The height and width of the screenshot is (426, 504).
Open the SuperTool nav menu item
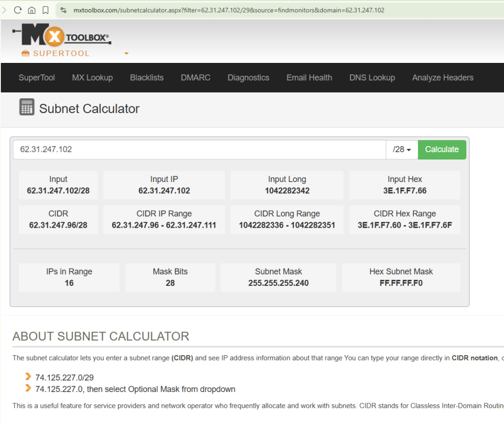36,78
